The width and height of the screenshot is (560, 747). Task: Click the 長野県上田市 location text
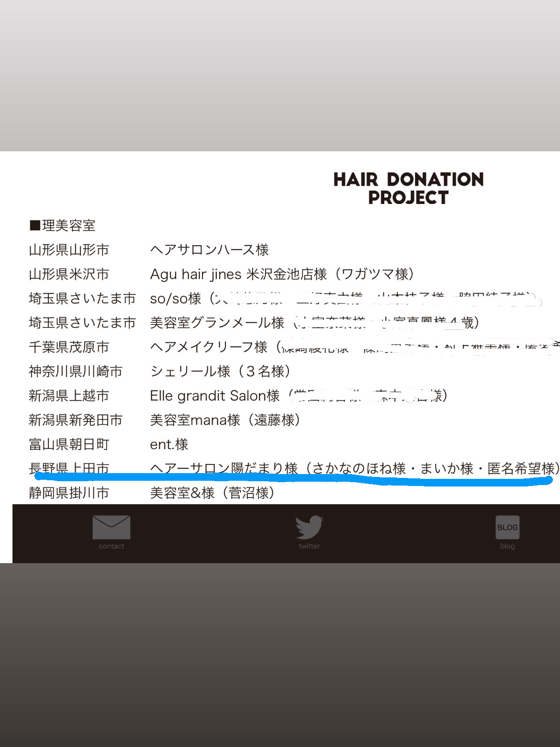point(69,468)
